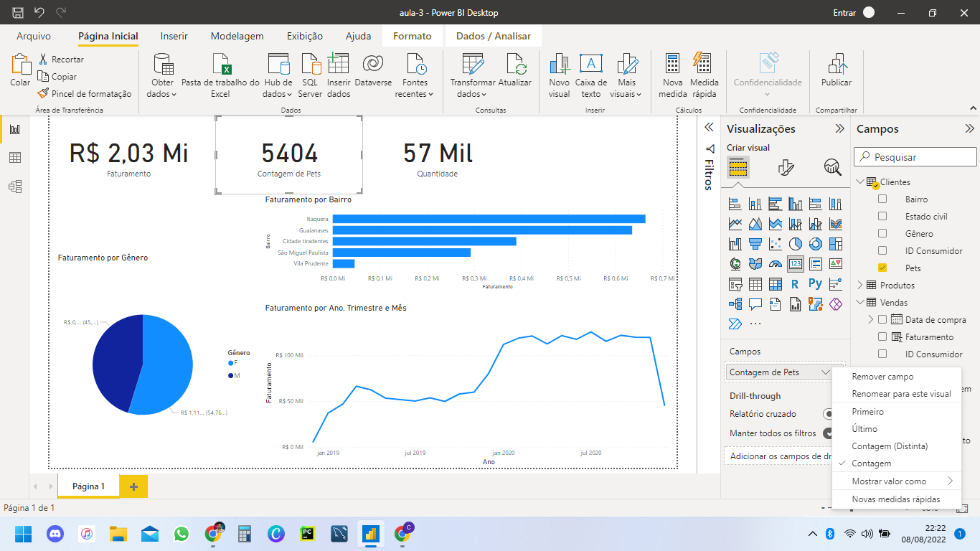Choose Remover campo from context menu
The image size is (980, 551).
(897, 376)
